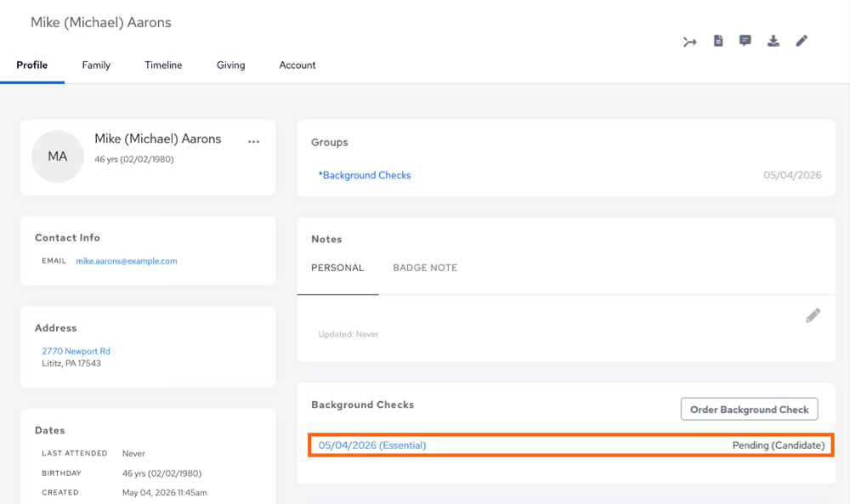The width and height of the screenshot is (850, 504).
Task: Open the 05/04/2026 (Essential) background check
Action: (x=372, y=445)
